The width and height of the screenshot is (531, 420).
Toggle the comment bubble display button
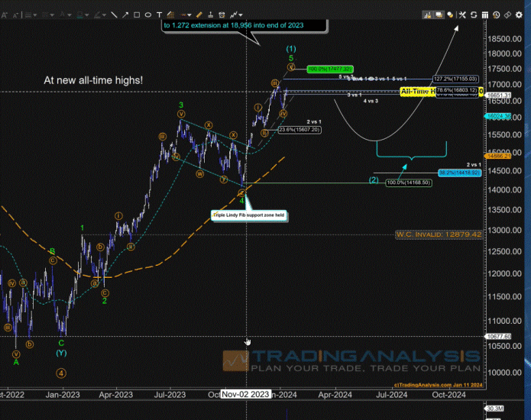pyautogui.click(x=439, y=15)
